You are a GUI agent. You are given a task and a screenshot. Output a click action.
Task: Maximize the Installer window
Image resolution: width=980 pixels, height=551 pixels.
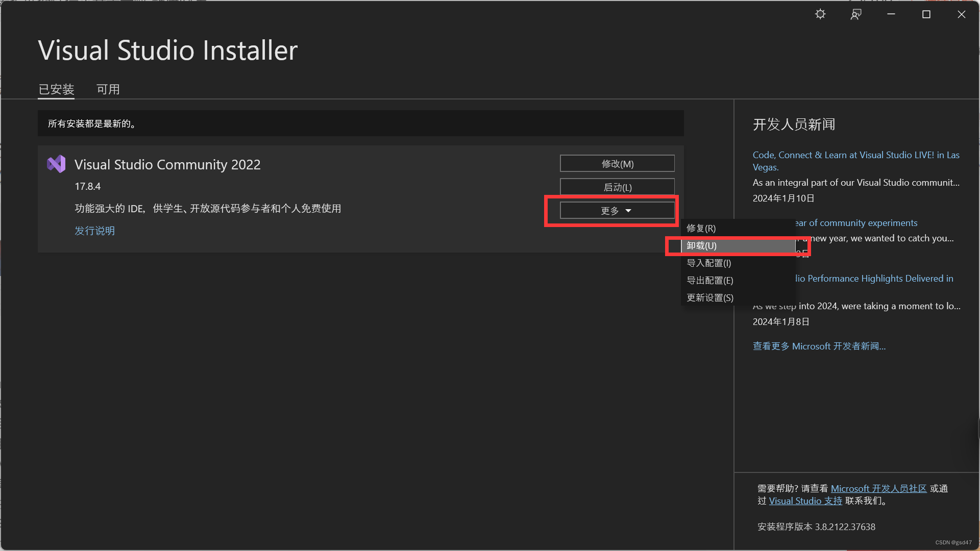click(926, 14)
